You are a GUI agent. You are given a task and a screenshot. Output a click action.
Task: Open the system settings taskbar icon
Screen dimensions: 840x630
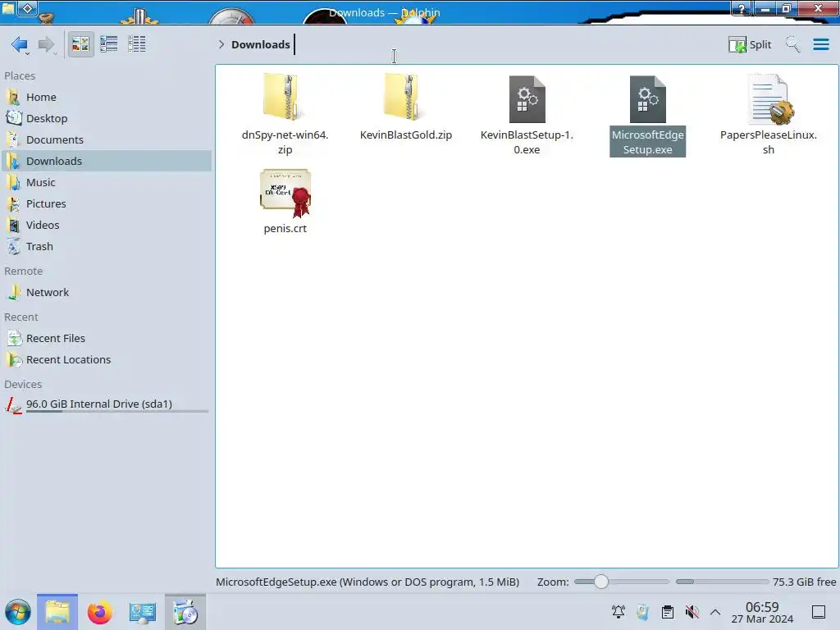pos(142,612)
